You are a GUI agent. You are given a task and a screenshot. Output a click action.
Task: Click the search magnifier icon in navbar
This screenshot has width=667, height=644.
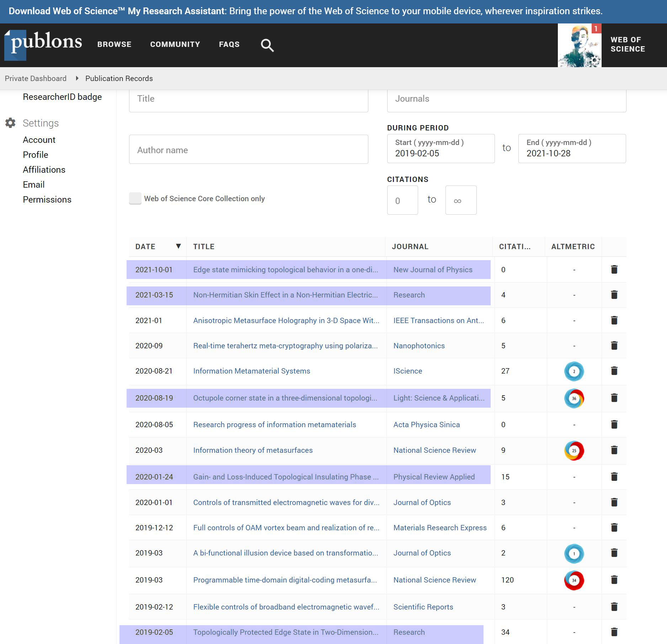tap(267, 45)
